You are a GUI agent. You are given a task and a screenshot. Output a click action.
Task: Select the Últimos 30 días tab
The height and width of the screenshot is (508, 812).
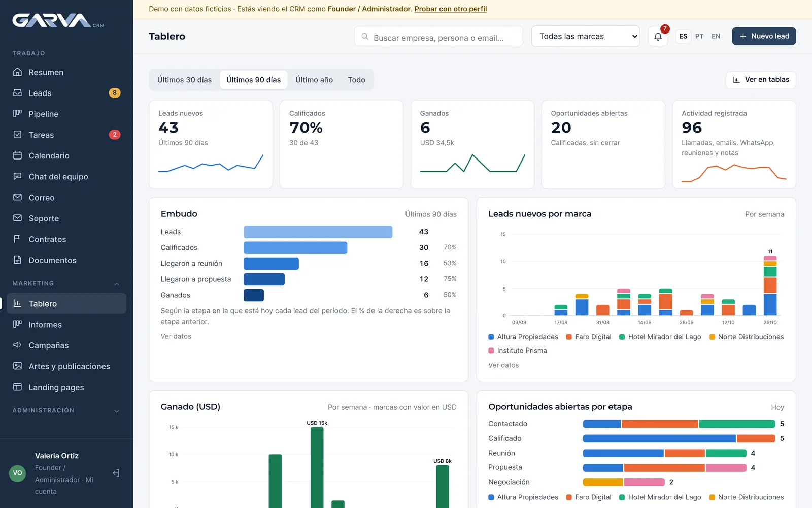coord(184,80)
